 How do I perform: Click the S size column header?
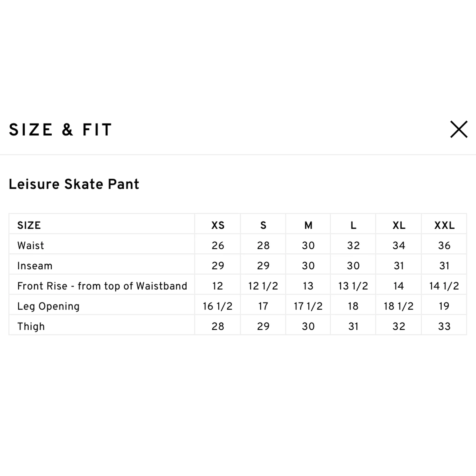coord(263,225)
